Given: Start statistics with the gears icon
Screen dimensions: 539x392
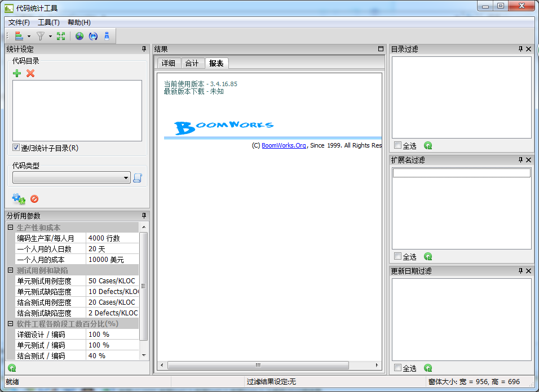Looking at the screenshot, I should click(18, 198).
